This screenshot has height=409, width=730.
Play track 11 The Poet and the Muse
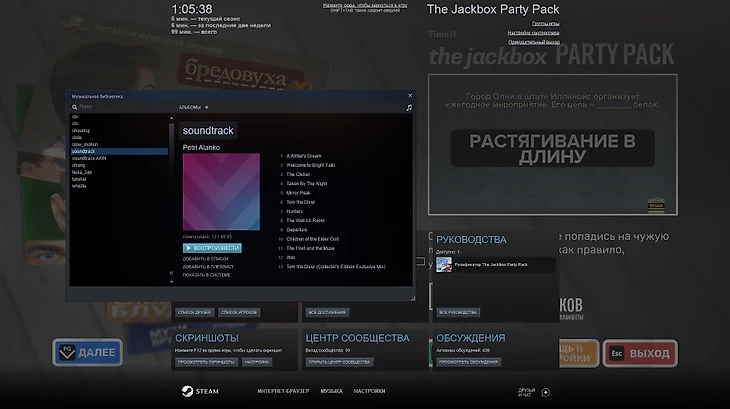(x=310, y=248)
